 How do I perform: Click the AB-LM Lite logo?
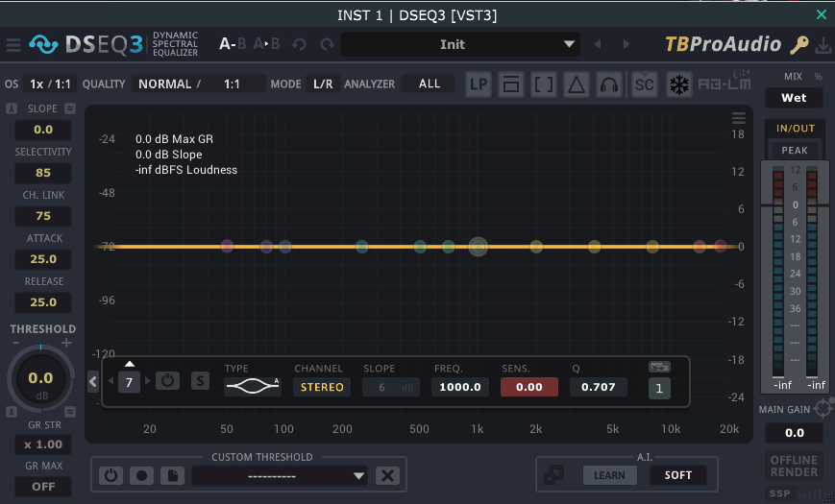[724, 82]
